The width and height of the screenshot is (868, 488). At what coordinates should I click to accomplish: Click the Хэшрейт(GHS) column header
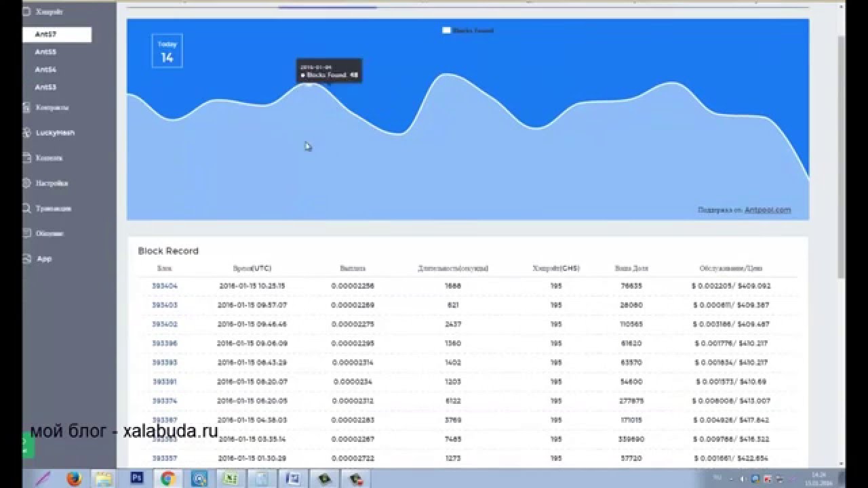click(556, 268)
